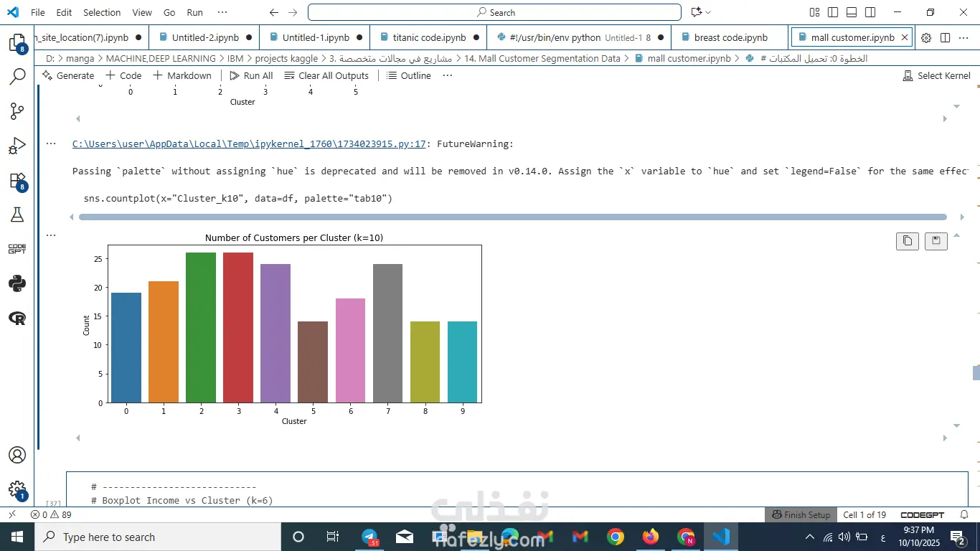Image resolution: width=980 pixels, height=551 pixels.
Task: Click the notebook vertical scrollbar thumb
Action: click(x=976, y=373)
